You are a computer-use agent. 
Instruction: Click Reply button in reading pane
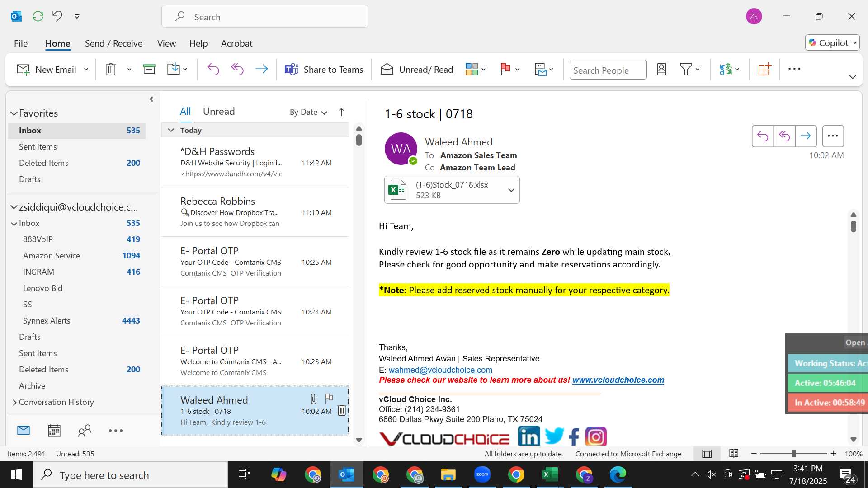coord(763,136)
